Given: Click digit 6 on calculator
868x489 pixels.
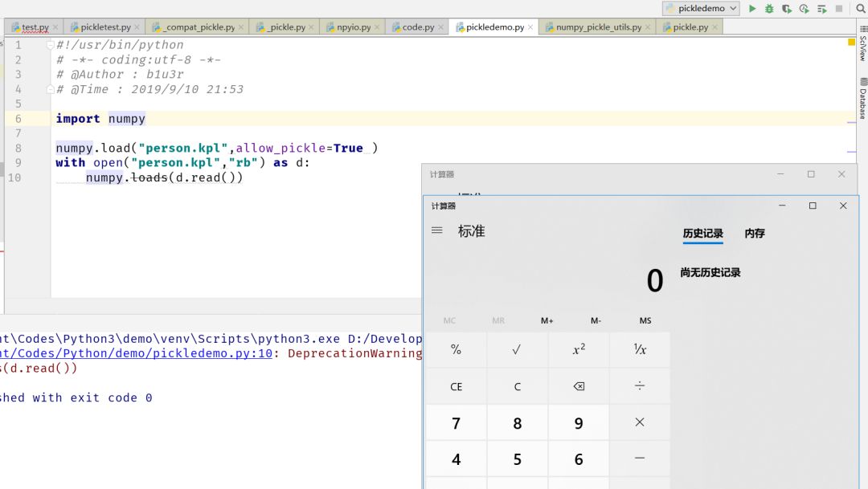Looking at the screenshot, I should [x=579, y=458].
